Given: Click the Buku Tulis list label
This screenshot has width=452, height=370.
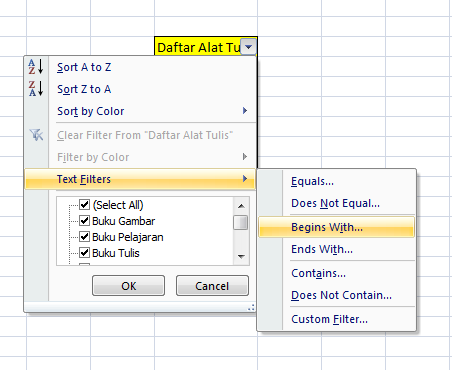Looking at the screenshot, I should click(116, 253).
